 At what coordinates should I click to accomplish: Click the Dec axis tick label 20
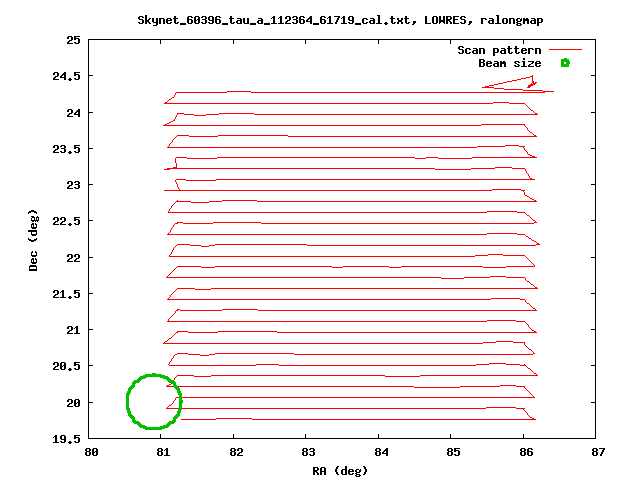pyautogui.click(x=73, y=402)
